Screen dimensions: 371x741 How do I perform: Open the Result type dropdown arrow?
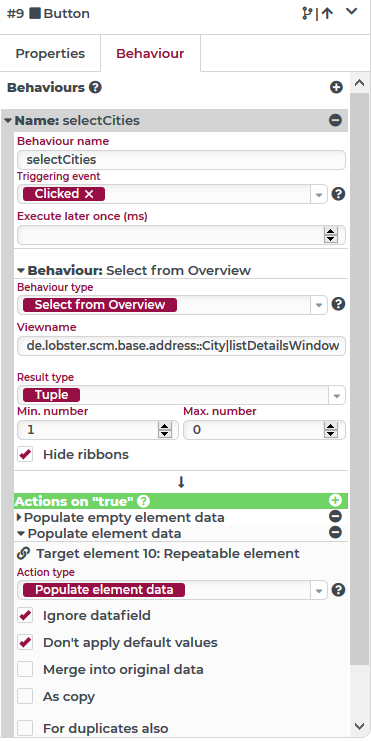(337, 396)
